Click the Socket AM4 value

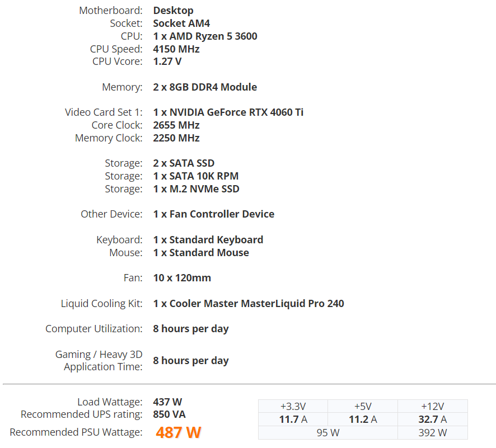(x=181, y=23)
